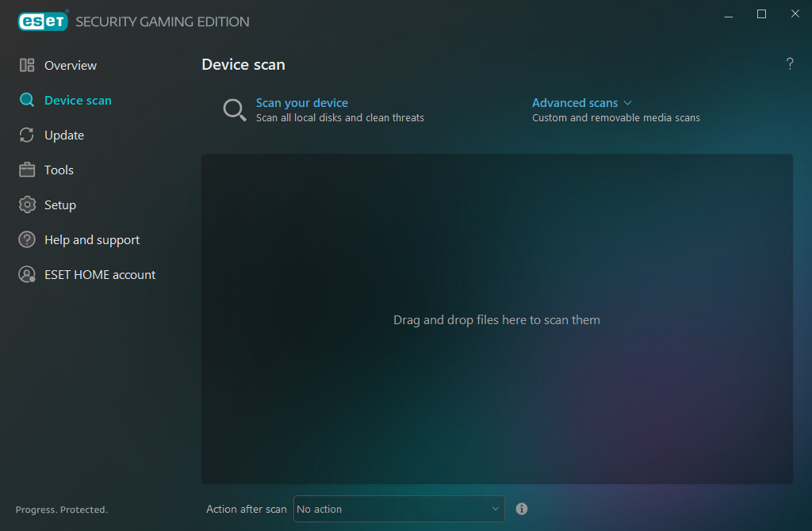Click the drag and drop files scan area

click(x=496, y=319)
